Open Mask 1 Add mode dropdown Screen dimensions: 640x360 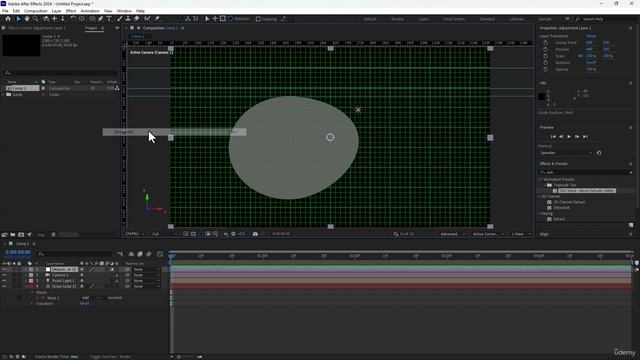pos(91,298)
